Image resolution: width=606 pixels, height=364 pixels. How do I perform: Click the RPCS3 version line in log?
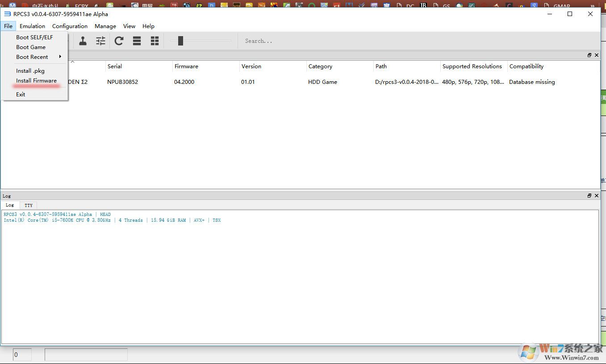(x=57, y=215)
